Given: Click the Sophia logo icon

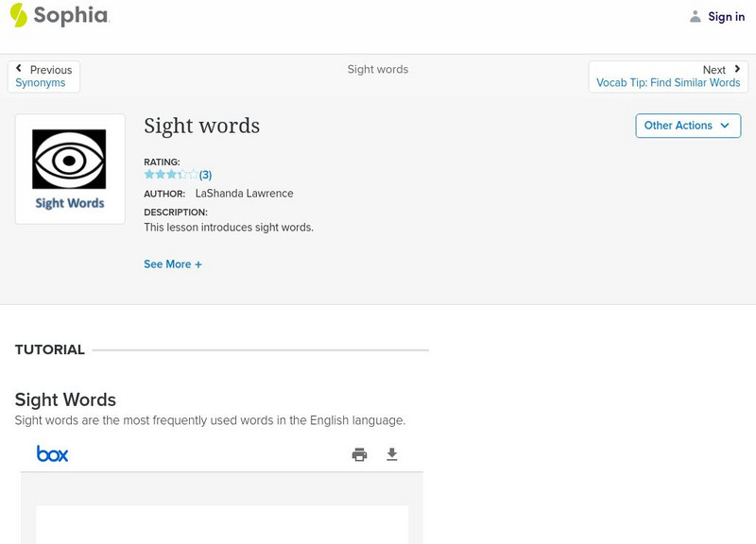Looking at the screenshot, I should [x=19, y=15].
